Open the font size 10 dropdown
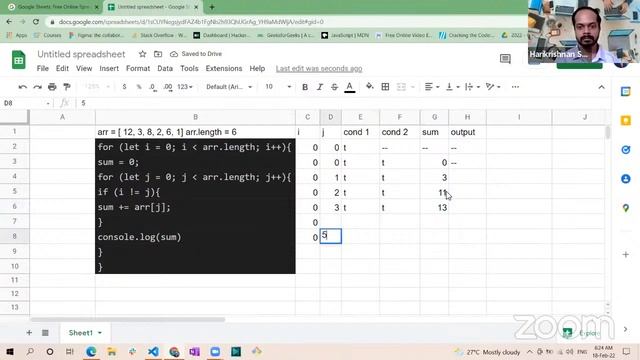This screenshot has height=360, width=640. coord(278,87)
